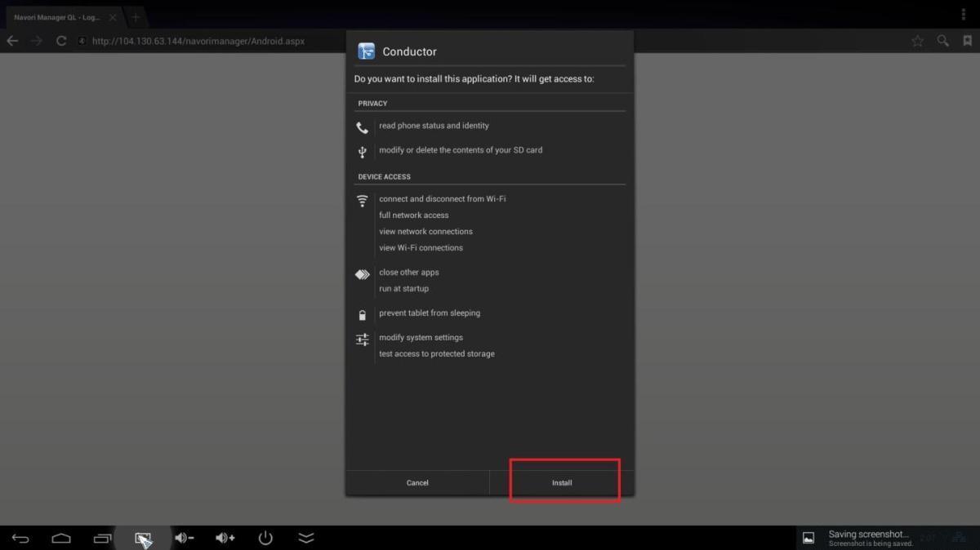Go back with browser back arrow
Viewport: 980px width, 550px height.
coord(12,41)
